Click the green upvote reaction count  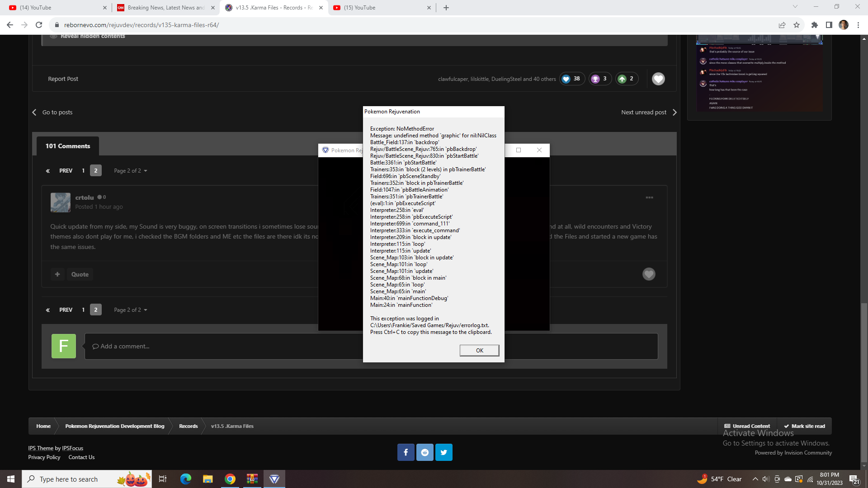point(627,79)
